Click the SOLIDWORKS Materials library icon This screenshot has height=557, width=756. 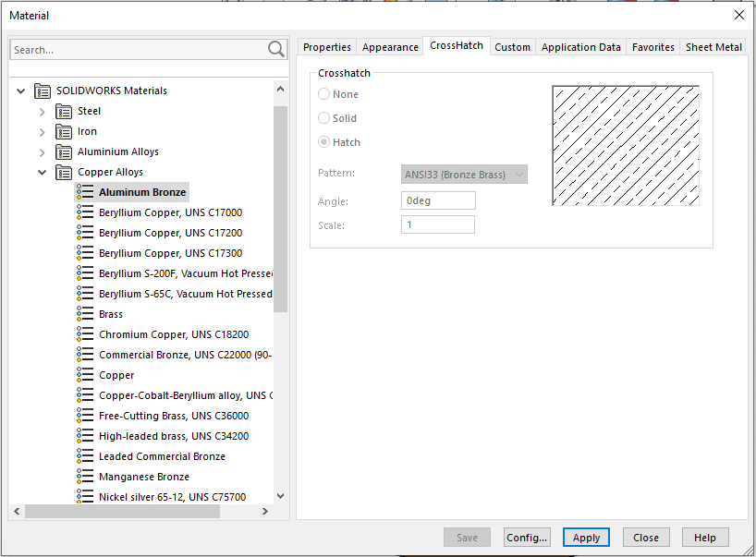pos(43,91)
